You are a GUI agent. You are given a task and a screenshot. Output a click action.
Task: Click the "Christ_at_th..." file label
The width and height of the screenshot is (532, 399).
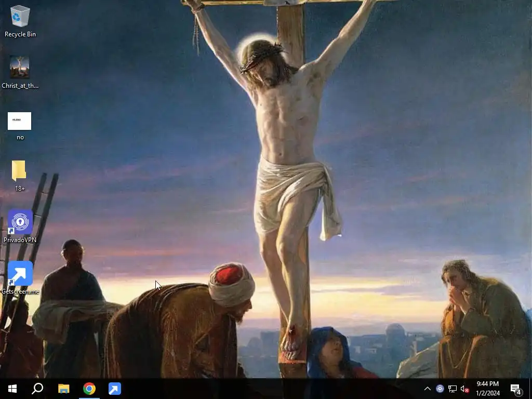tap(20, 86)
